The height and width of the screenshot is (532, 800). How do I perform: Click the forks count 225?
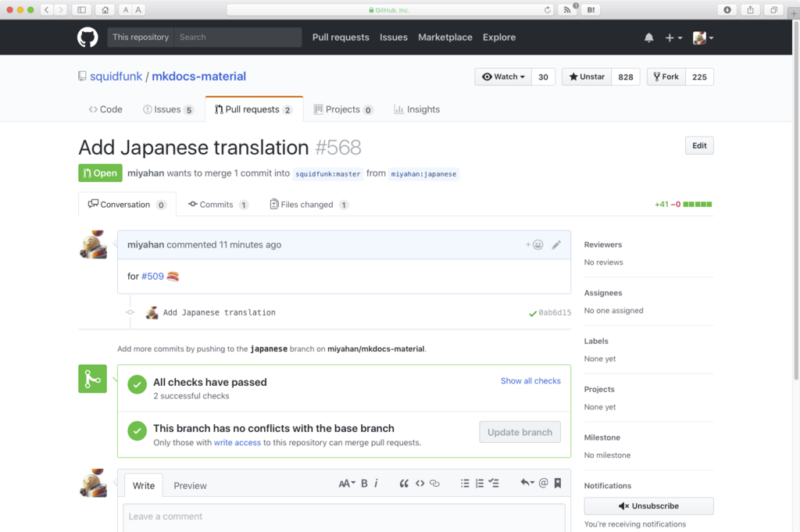point(699,77)
